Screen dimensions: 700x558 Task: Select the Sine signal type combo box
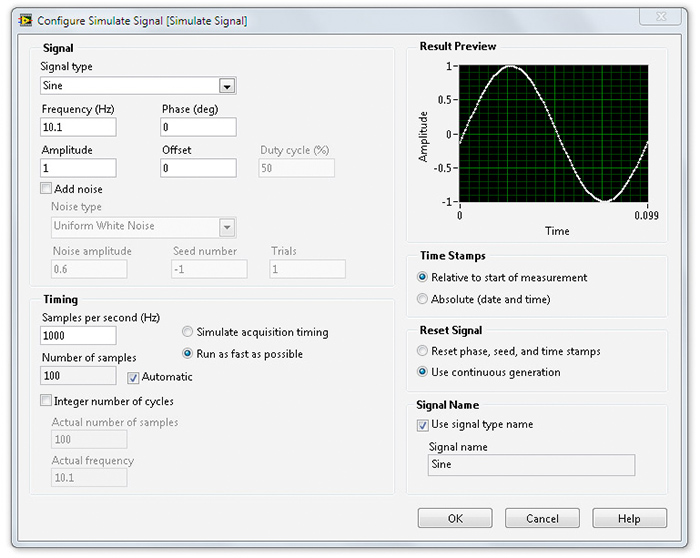coord(138,86)
